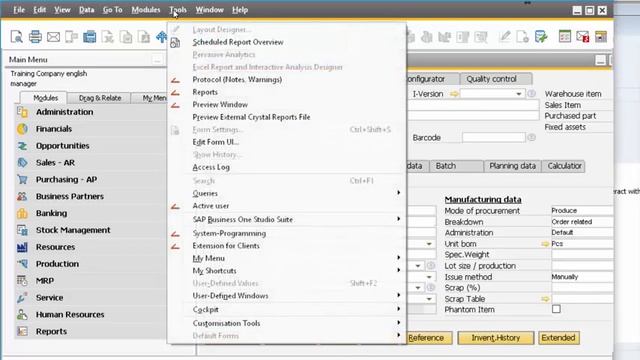The width and height of the screenshot is (640, 360).
Task: Click the Send SMS toolbar icon
Action: point(71,37)
